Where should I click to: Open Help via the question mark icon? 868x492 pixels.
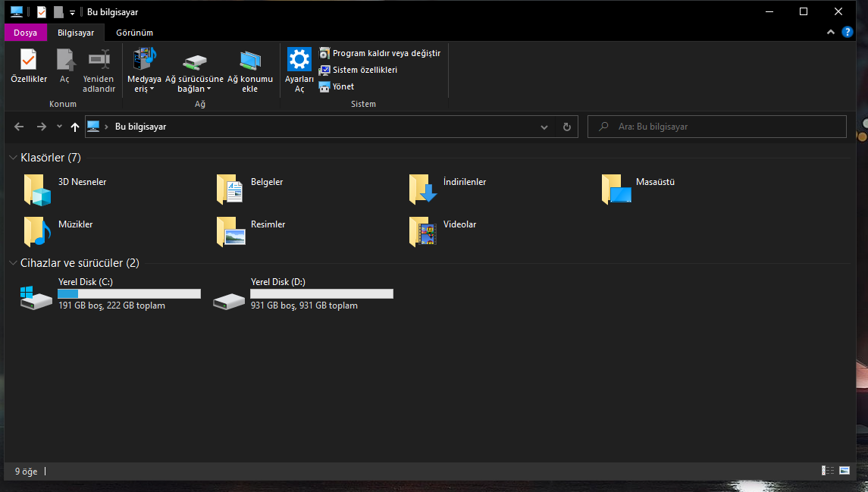847,32
